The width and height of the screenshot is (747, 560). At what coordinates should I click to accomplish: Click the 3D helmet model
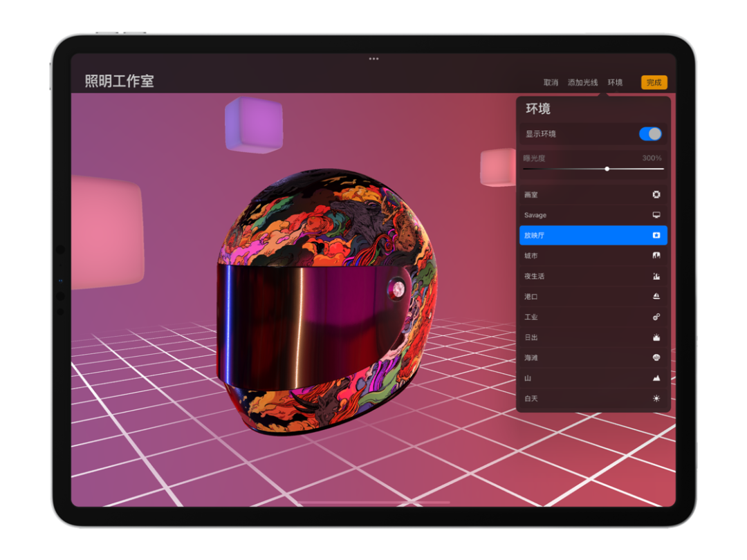(x=326, y=301)
